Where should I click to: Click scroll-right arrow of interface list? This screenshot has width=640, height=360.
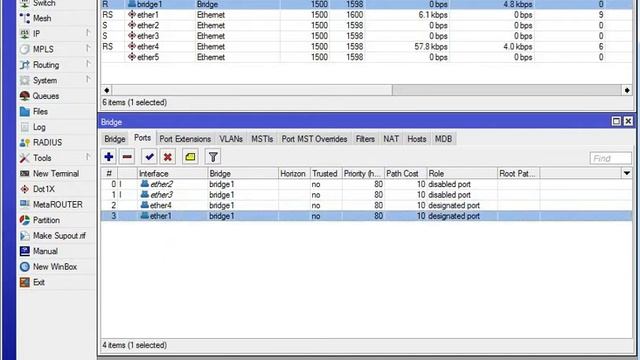pyautogui.click(x=627, y=90)
